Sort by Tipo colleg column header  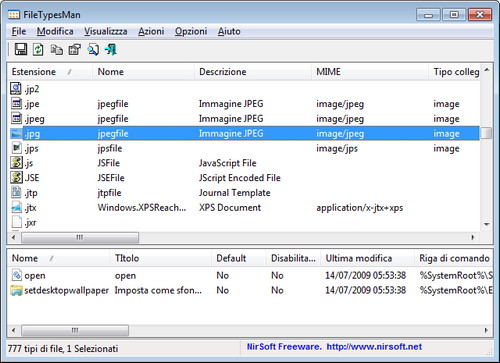click(454, 72)
